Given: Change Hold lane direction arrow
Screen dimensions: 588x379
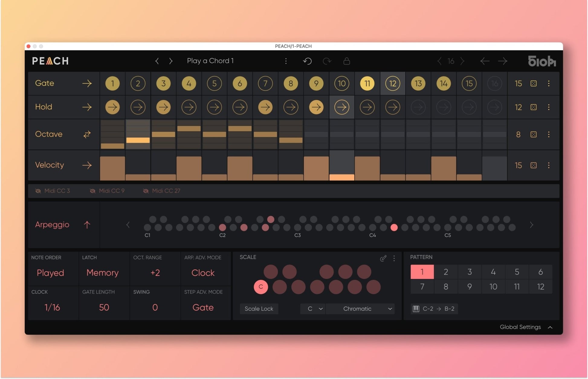Looking at the screenshot, I should coord(87,107).
